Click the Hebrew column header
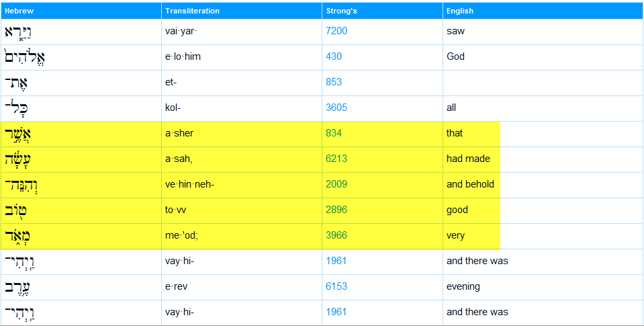Image resolution: width=644 pixels, height=326 pixels. 19,11
